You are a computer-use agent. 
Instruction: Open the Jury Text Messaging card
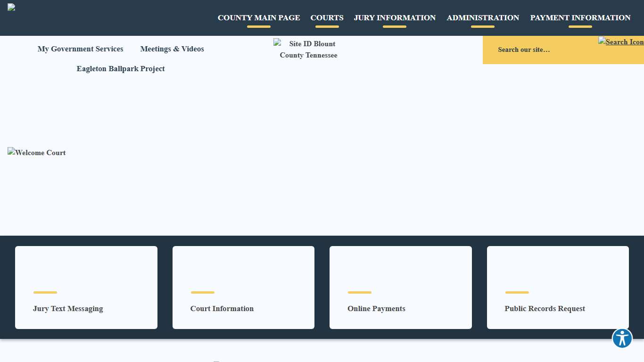point(86,288)
